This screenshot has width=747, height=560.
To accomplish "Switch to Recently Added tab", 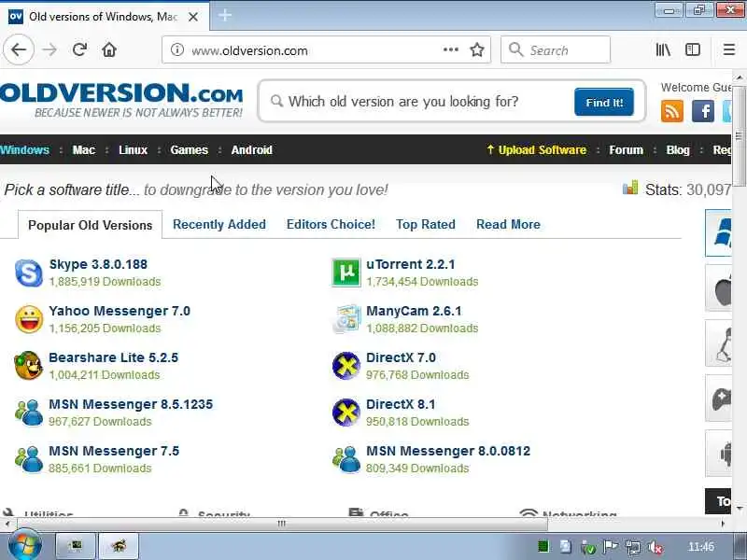I will [x=219, y=224].
